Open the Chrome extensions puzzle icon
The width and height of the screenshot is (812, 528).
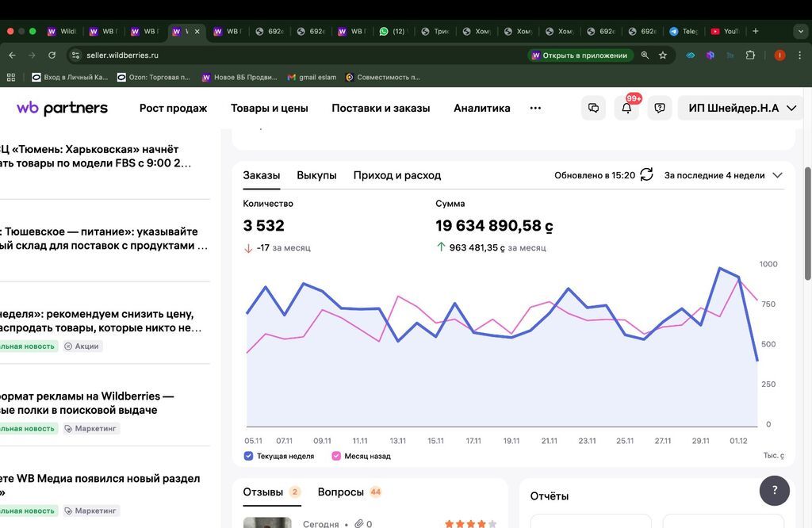click(750, 55)
